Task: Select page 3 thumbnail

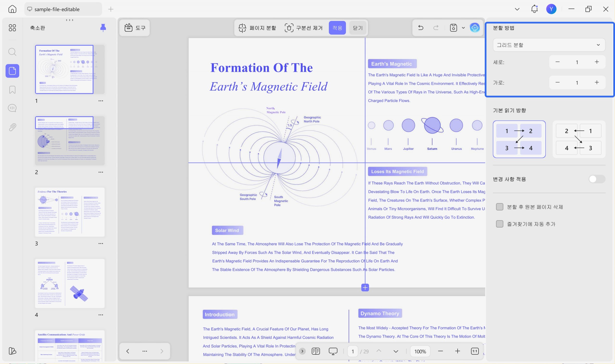Action: pyautogui.click(x=70, y=212)
